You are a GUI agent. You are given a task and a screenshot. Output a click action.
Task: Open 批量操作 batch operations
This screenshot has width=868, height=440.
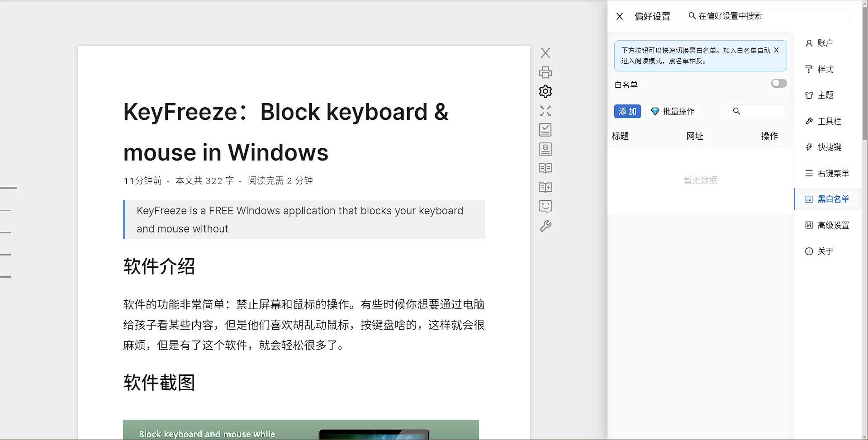(x=673, y=111)
